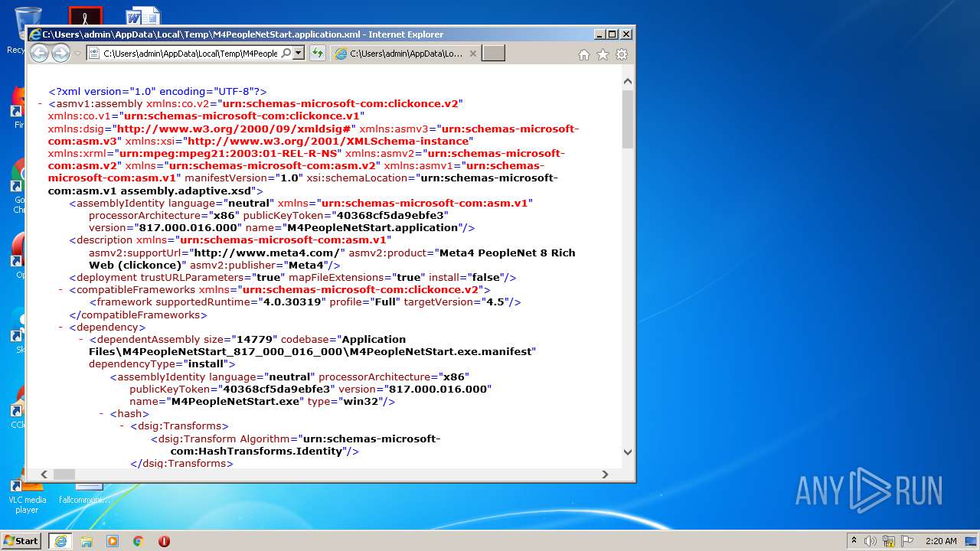This screenshot has width=980, height=551.
Task: Click the search magnifier in address bar
Action: [286, 54]
